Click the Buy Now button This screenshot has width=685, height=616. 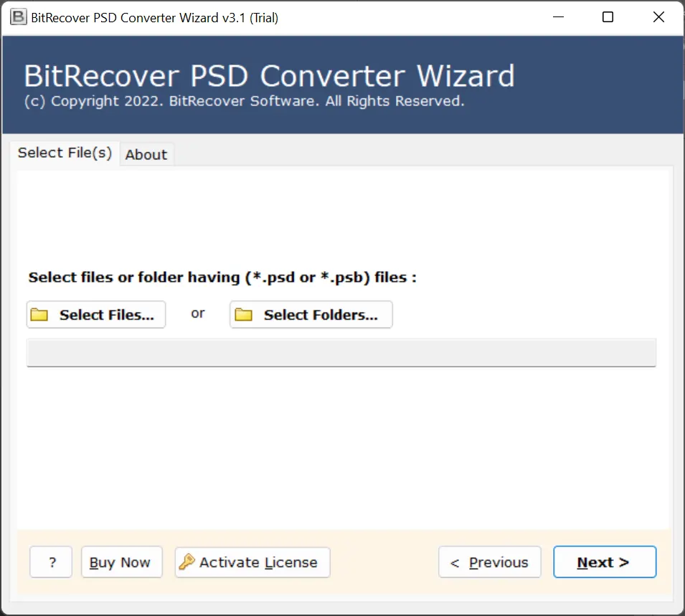click(121, 562)
